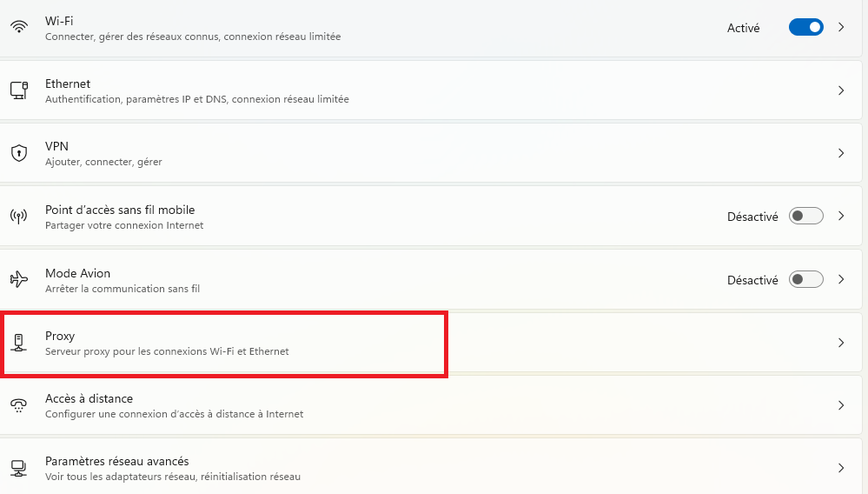868x494 pixels.
Task: Click 'Configurer une connexion d'accès à distance' text
Action: click(174, 414)
